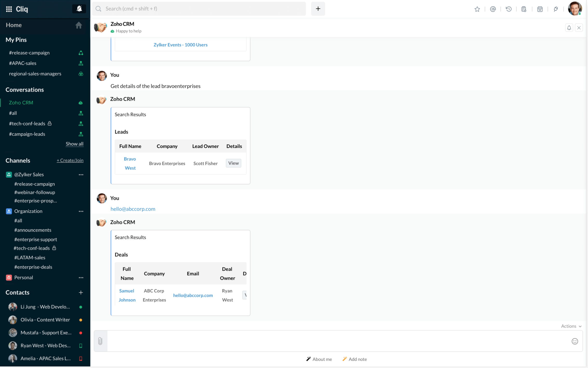Toggle the Zoho CRM chat notification bell
The width and height of the screenshot is (588, 368).
coord(569,28)
